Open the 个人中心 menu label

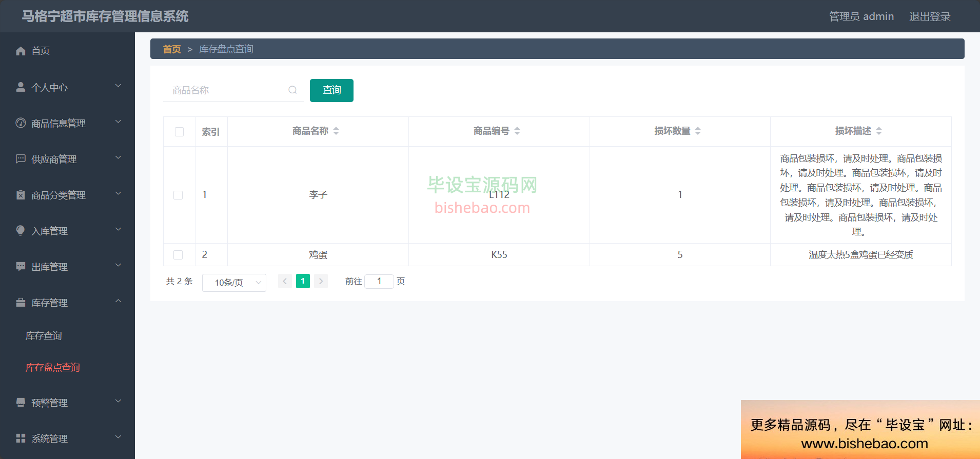click(49, 87)
